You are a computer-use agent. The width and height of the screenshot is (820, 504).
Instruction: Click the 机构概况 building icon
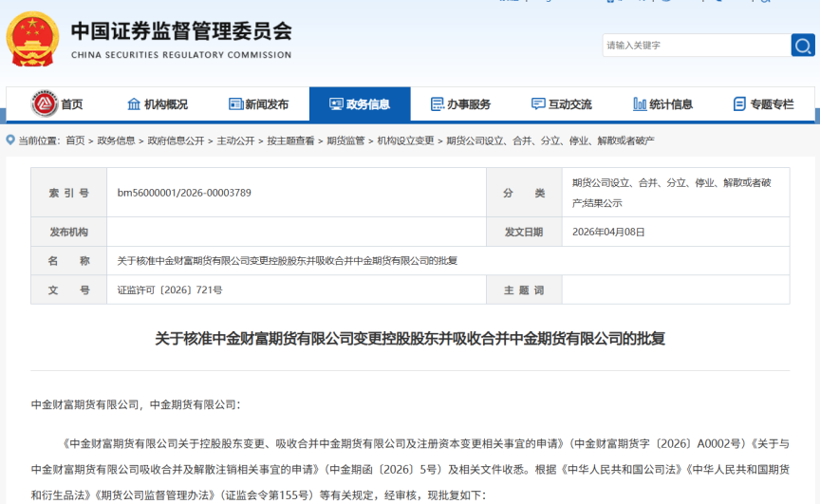[134, 104]
